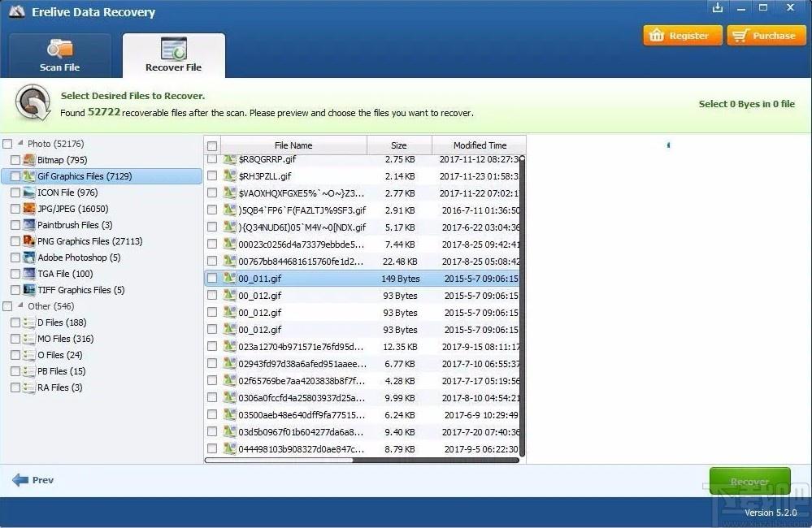The height and width of the screenshot is (528, 812).
Task: Select ICON File (976) in the tree
Action: [67, 193]
